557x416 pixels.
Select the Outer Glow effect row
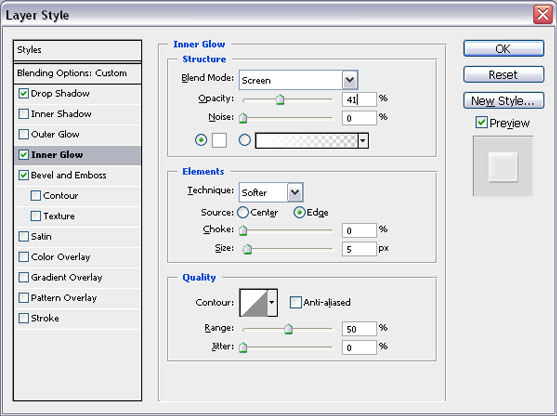tap(77, 135)
